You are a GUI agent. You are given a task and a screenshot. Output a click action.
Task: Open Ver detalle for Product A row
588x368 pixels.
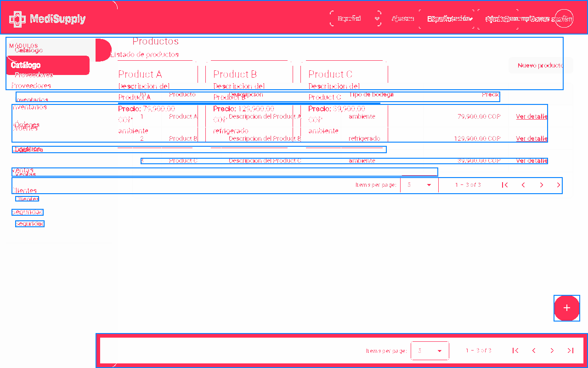(531, 116)
